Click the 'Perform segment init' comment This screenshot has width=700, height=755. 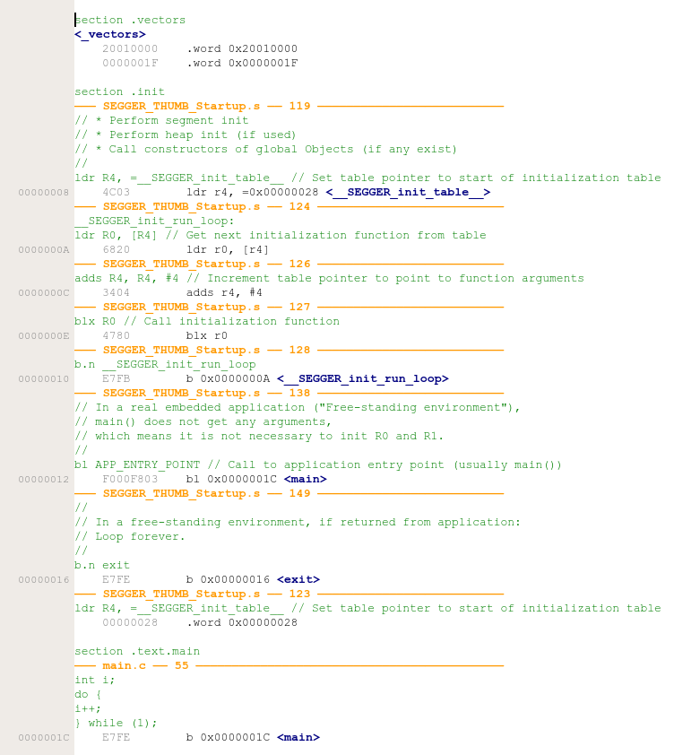pos(161,121)
